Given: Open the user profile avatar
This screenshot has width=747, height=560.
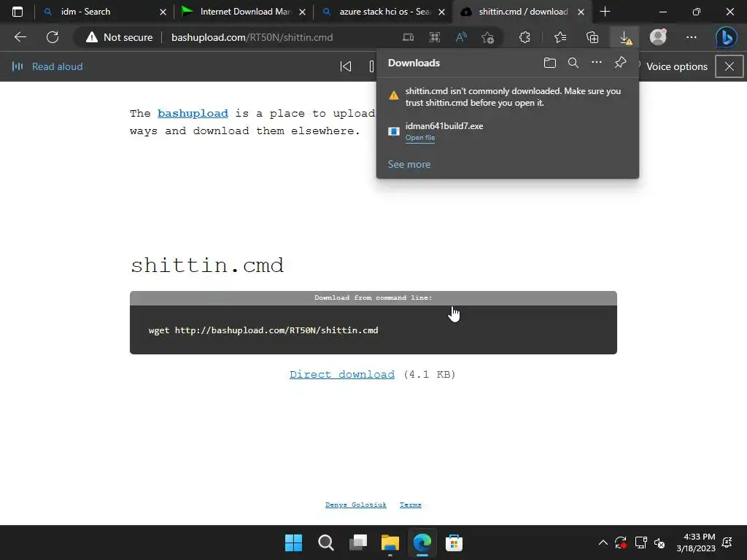Looking at the screenshot, I should click(658, 37).
